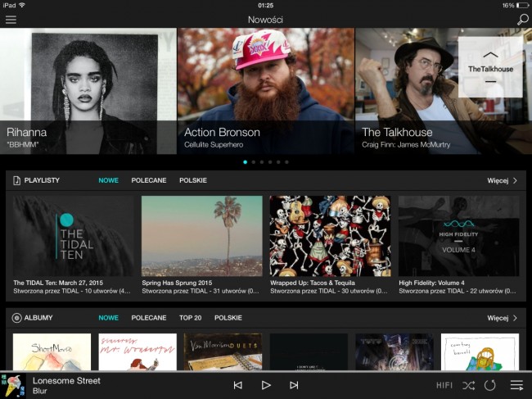
Task: Skip to the next track
Action: pos(294,385)
